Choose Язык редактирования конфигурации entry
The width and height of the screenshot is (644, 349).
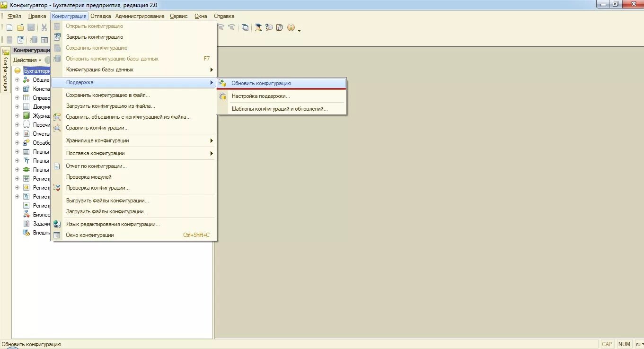coord(134,224)
